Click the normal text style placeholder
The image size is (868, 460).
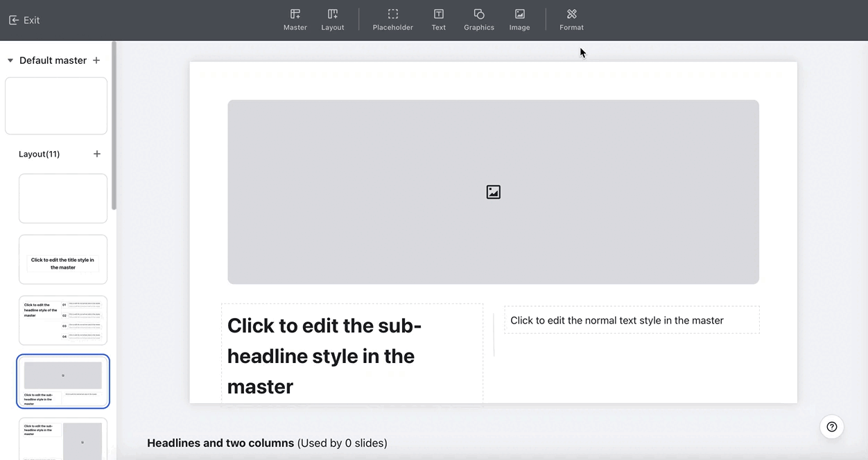pyautogui.click(x=632, y=320)
